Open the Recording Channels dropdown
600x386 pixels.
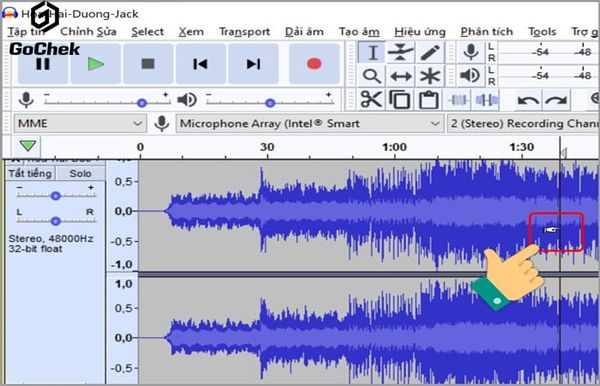[x=523, y=124]
